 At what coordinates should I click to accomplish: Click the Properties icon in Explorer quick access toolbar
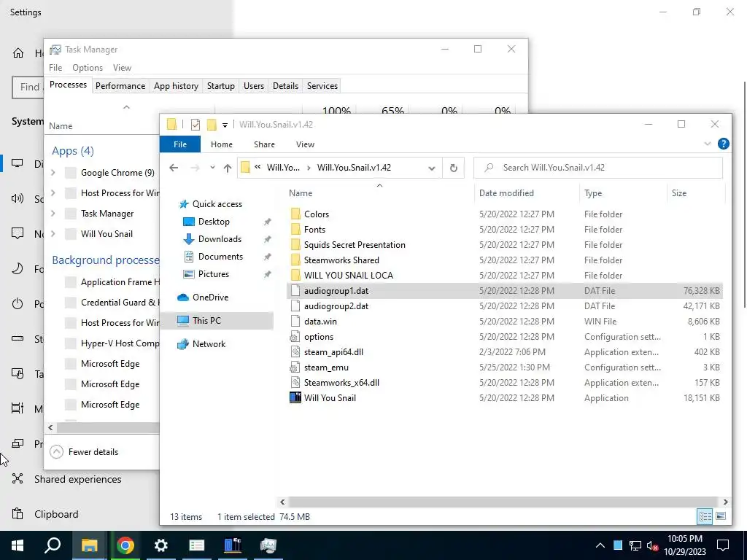(196, 125)
